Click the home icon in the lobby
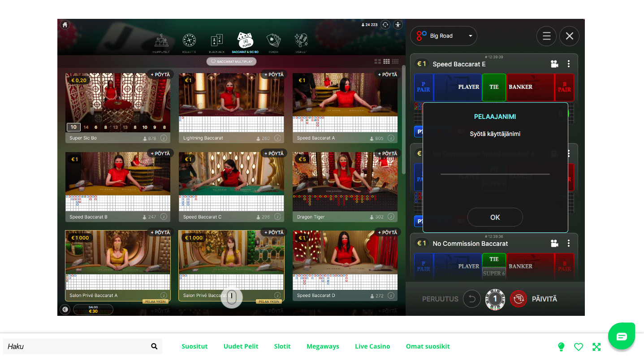 tap(65, 25)
